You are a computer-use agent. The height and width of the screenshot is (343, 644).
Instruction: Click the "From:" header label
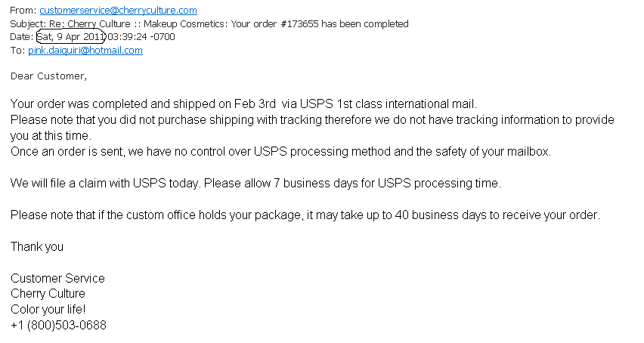click(x=23, y=11)
